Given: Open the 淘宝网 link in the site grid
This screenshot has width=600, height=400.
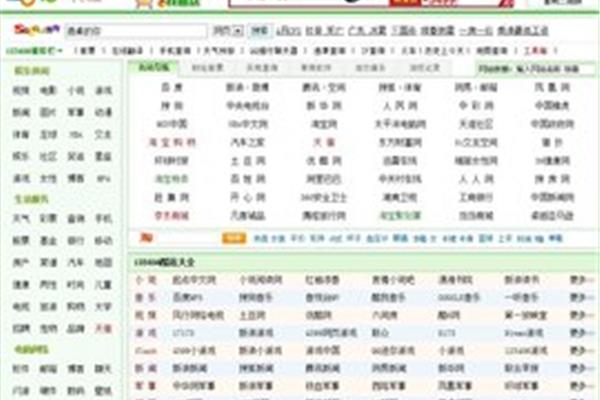Looking at the screenshot, I should (x=324, y=124).
